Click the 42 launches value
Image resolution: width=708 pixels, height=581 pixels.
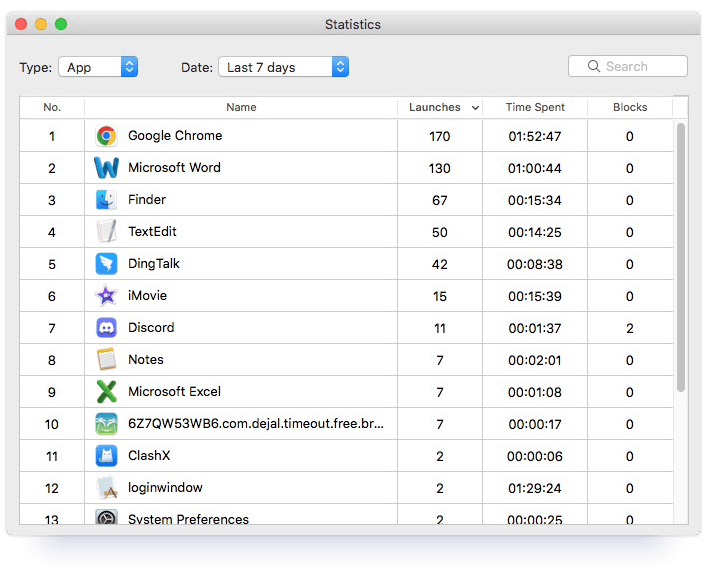[439, 265]
